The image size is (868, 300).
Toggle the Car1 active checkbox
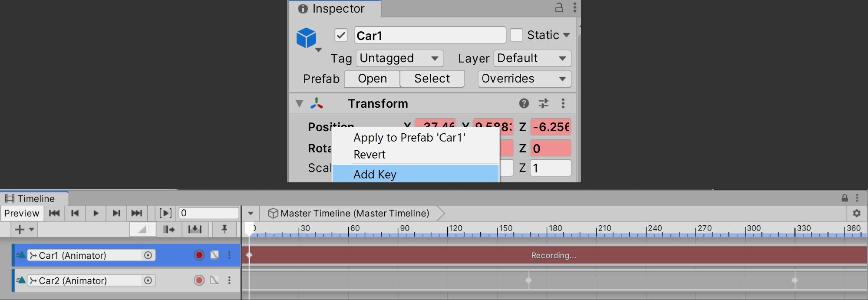click(341, 35)
